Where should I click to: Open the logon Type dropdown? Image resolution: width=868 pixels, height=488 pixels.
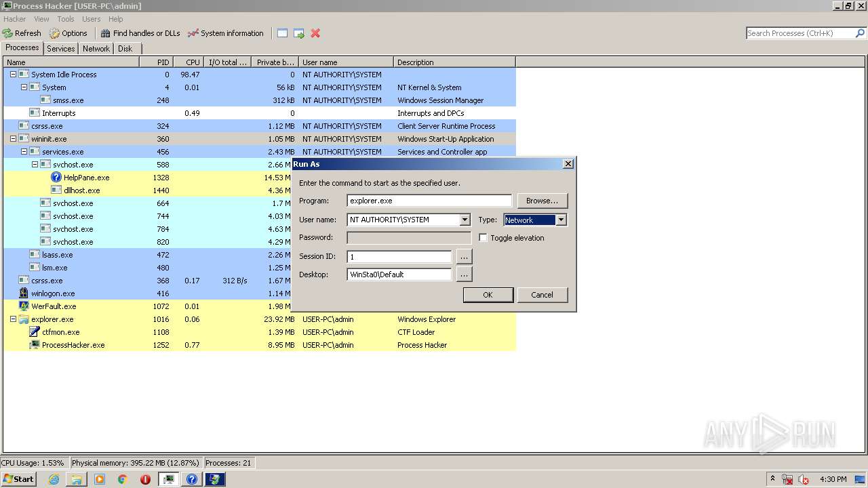[x=561, y=220]
